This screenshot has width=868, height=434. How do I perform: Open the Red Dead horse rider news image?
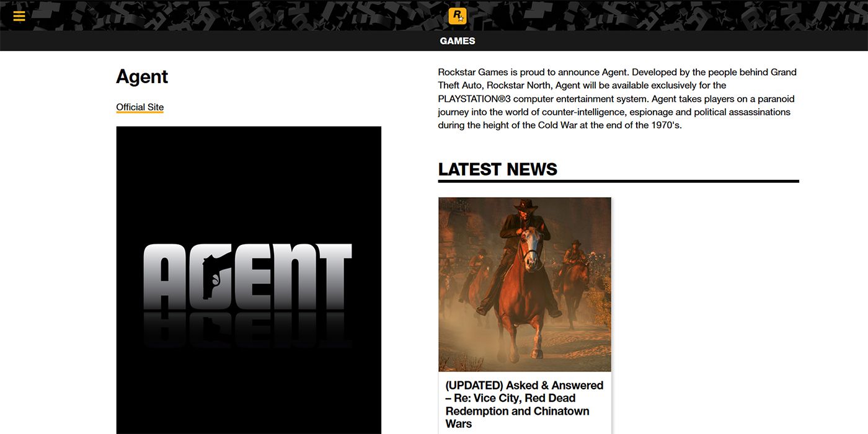click(x=525, y=285)
